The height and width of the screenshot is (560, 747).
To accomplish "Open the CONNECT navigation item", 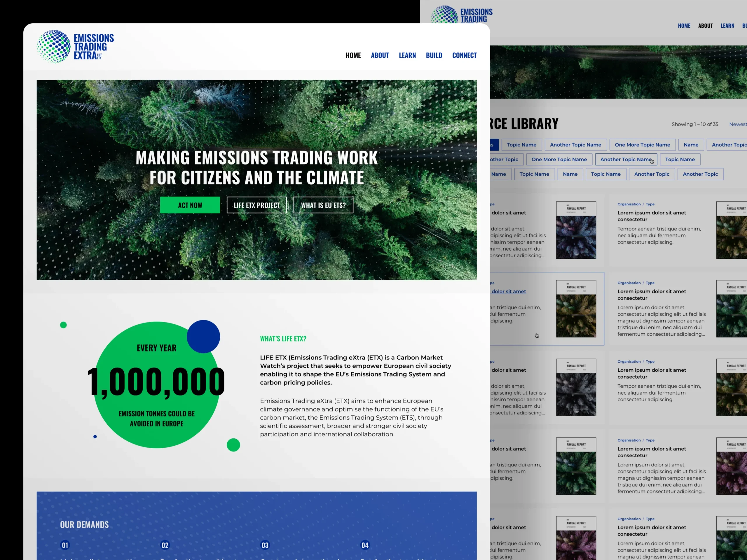I will click(464, 55).
